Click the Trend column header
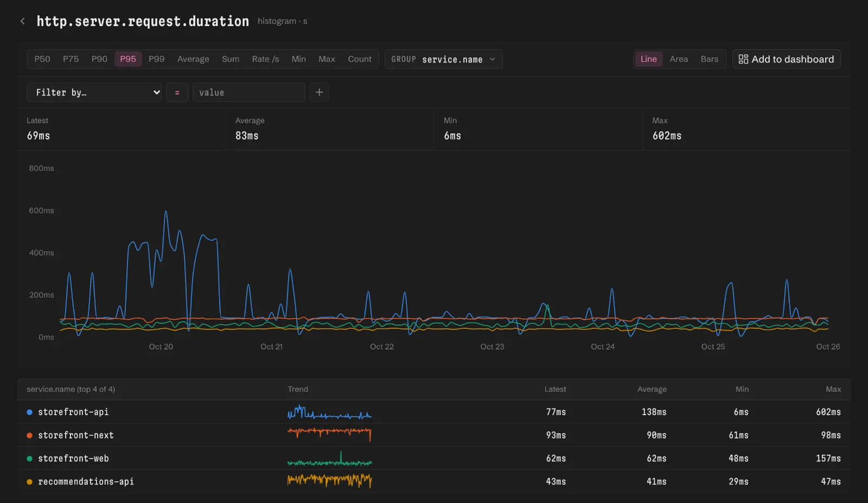 coord(298,389)
